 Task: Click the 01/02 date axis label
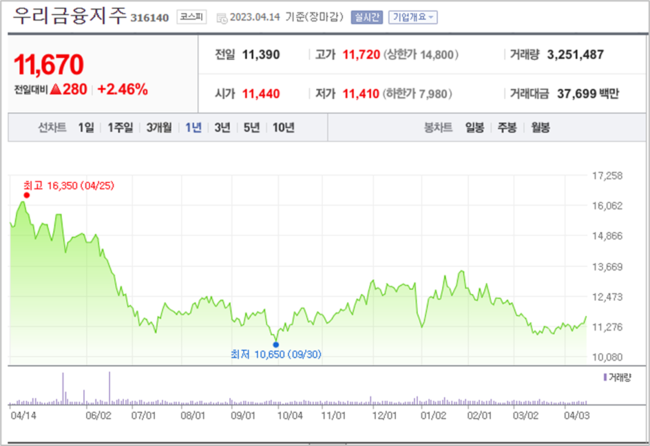point(433,415)
